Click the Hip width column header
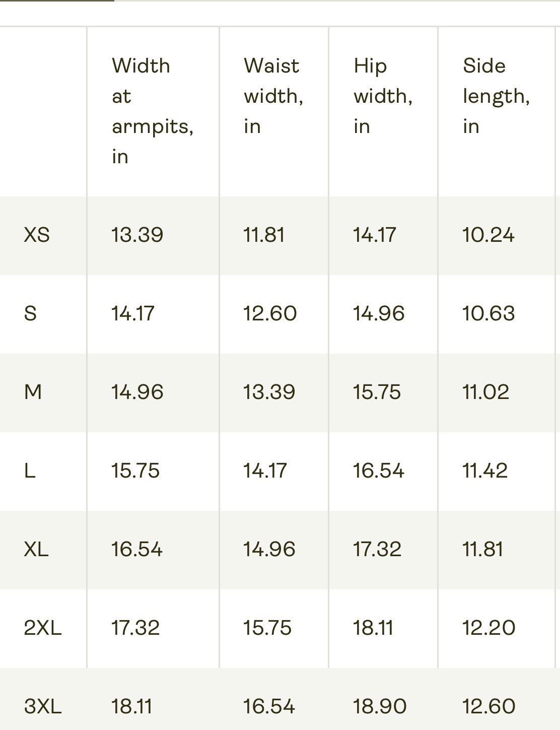560x730 pixels. click(x=383, y=96)
